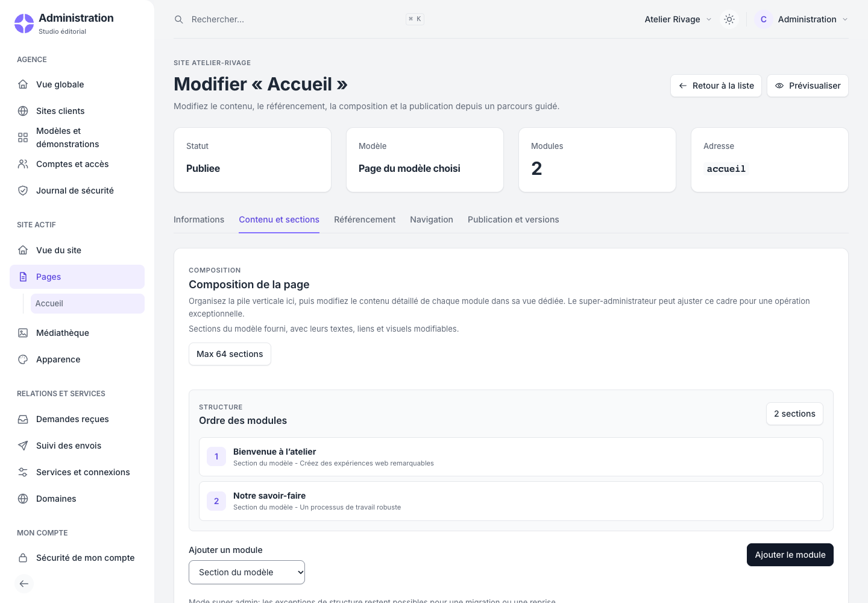
Task: Click the Retour à la liste button
Action: [x=716, y=86]
